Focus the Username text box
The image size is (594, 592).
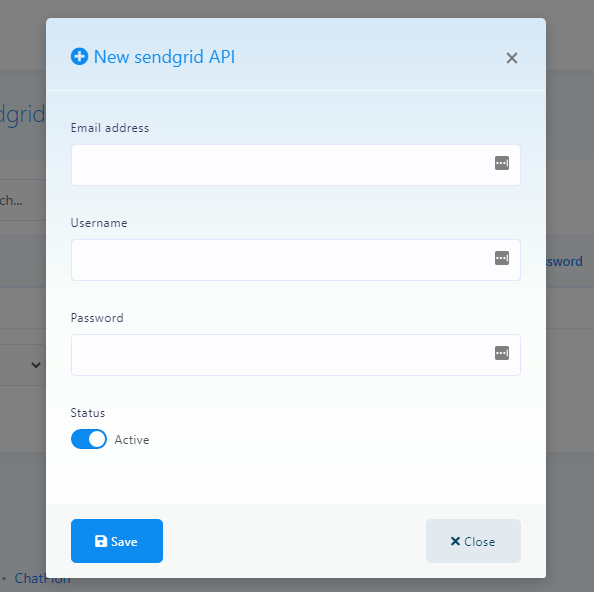[x=295, y=260]
